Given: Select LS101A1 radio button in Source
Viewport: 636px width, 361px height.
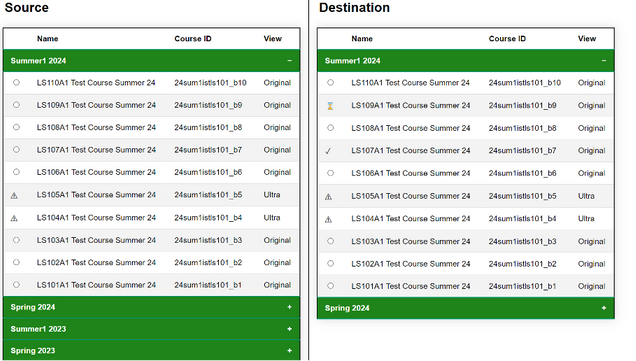Looking at the screenshot, I should (x=16, y=284).
